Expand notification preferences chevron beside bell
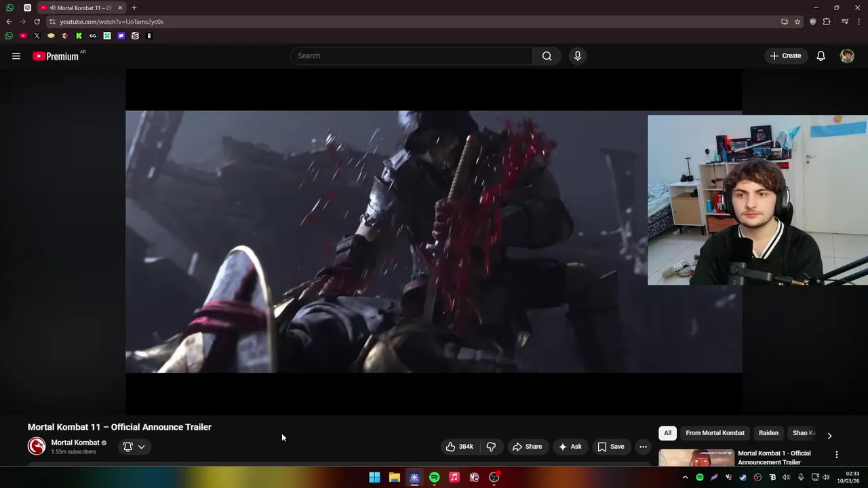This screenshot has height=488, width=868. coord(141,447)
